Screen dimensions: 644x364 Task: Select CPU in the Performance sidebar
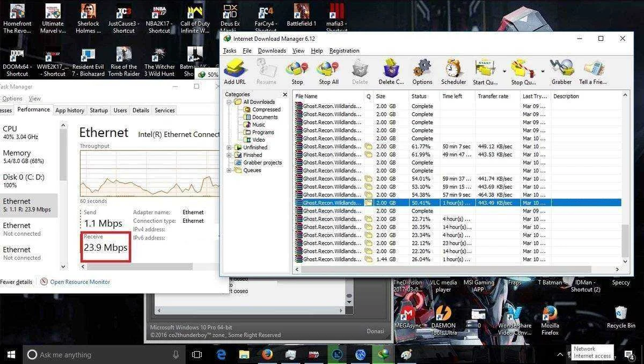pyautogui.click(x=29, y=133)
